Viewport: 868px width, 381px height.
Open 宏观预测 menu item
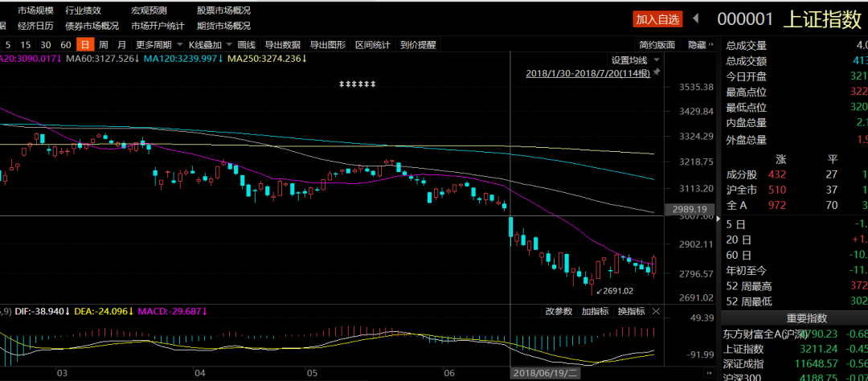(x=149, y=10)
